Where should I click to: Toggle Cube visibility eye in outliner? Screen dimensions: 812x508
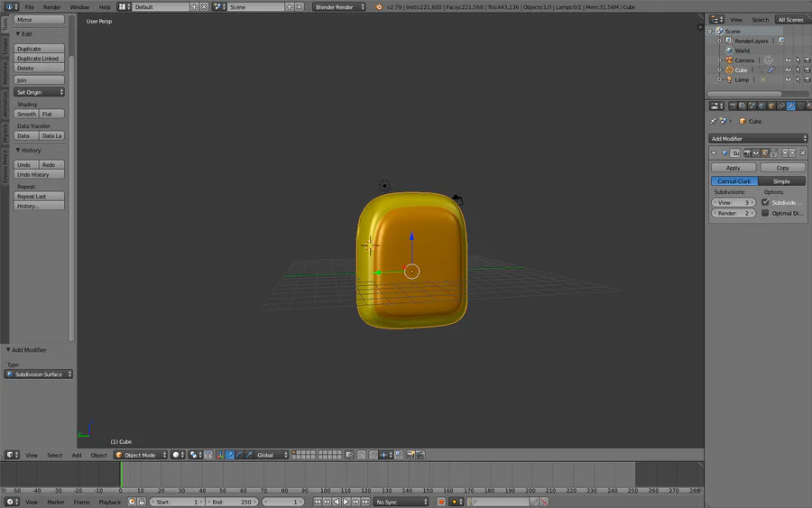(x=789, y=69)
